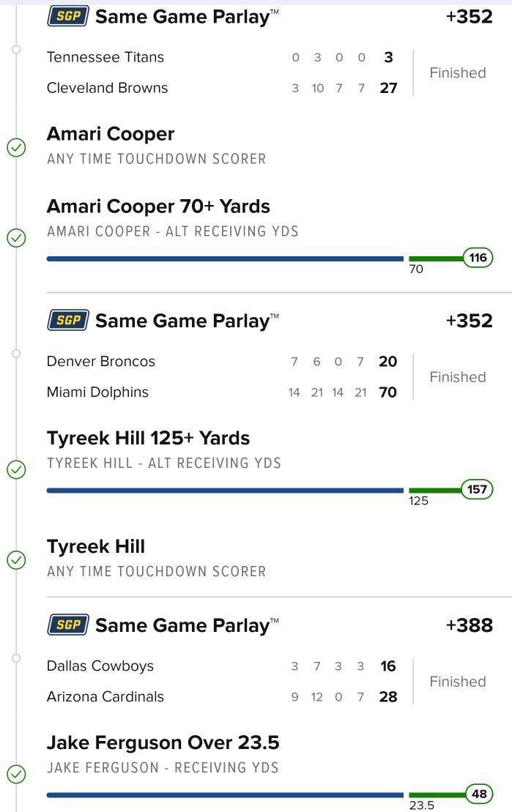Click the +352 odds on the Broncos-Dolphins parlay

pyautogui.click(x=469, y=321)
